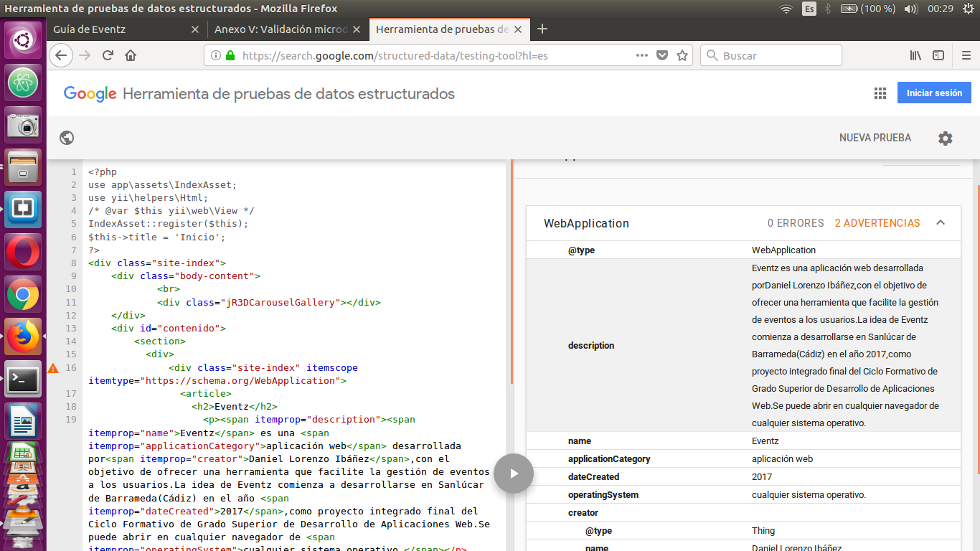Open the system session gear menu
Viewport: 980px width, 551px height.
tap(968, 9)
